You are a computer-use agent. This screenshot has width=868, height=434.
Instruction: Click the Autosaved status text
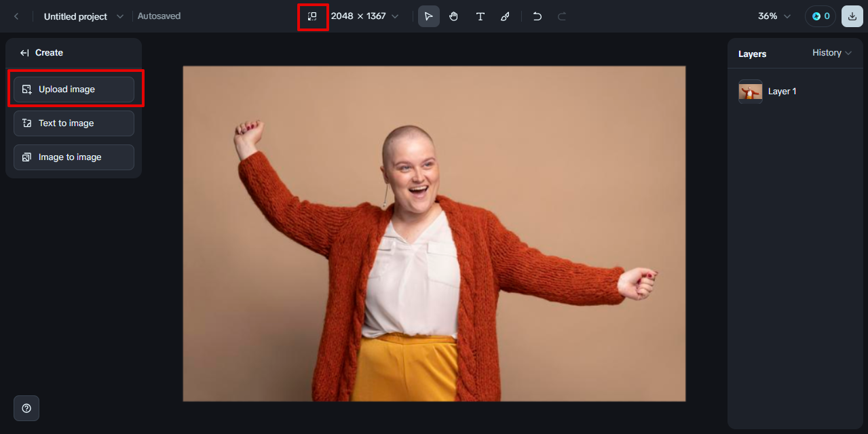tap(159, 16)
